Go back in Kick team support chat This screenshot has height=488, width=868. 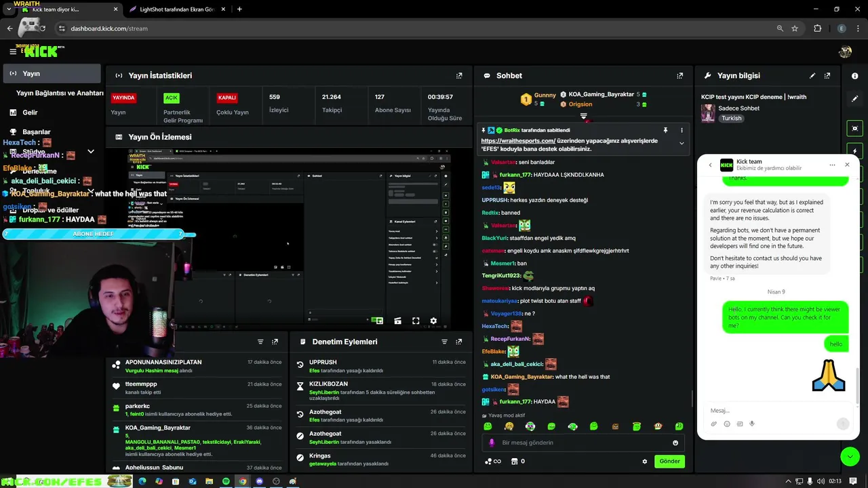pos(710,165)
